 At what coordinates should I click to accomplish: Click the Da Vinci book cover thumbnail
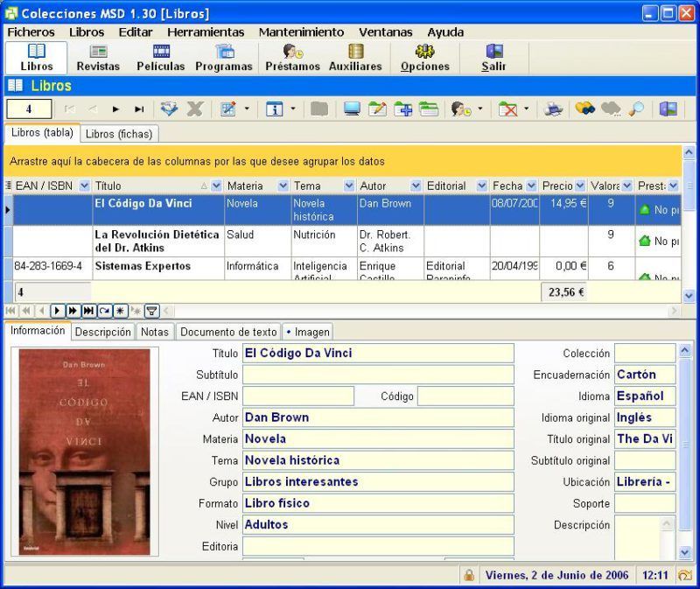[84, 452]
